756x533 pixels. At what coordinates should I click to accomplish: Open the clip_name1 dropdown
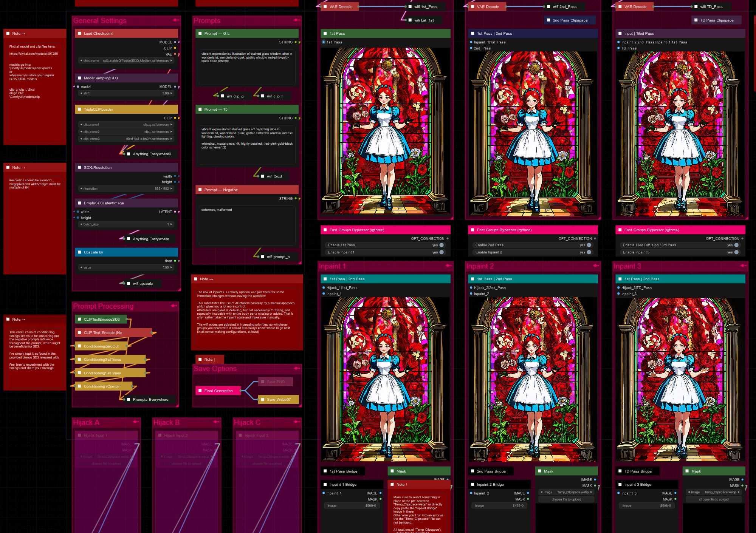(126, 125)
